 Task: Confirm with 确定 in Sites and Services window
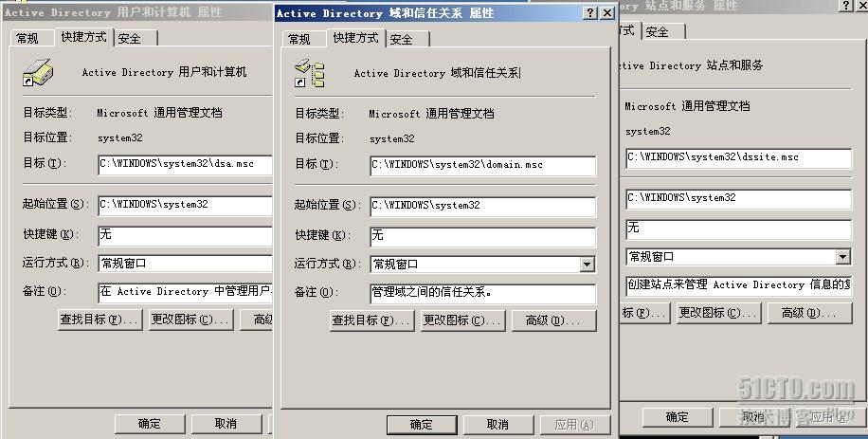(678, 417)
